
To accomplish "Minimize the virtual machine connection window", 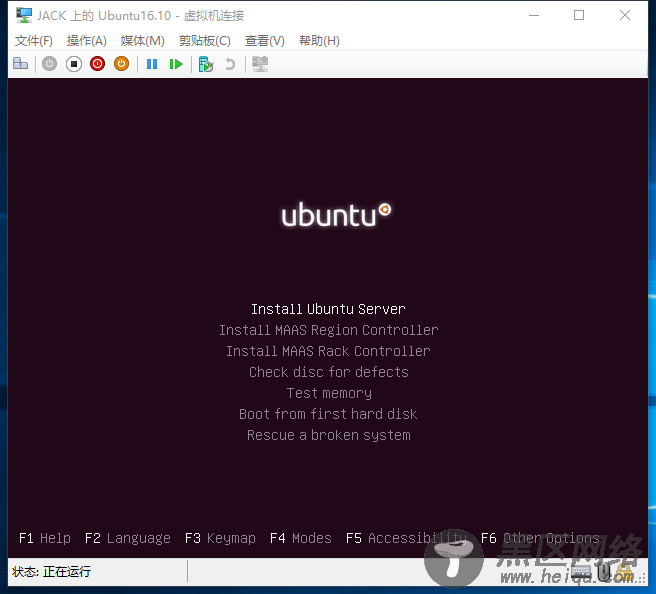I will pos(534,15).
